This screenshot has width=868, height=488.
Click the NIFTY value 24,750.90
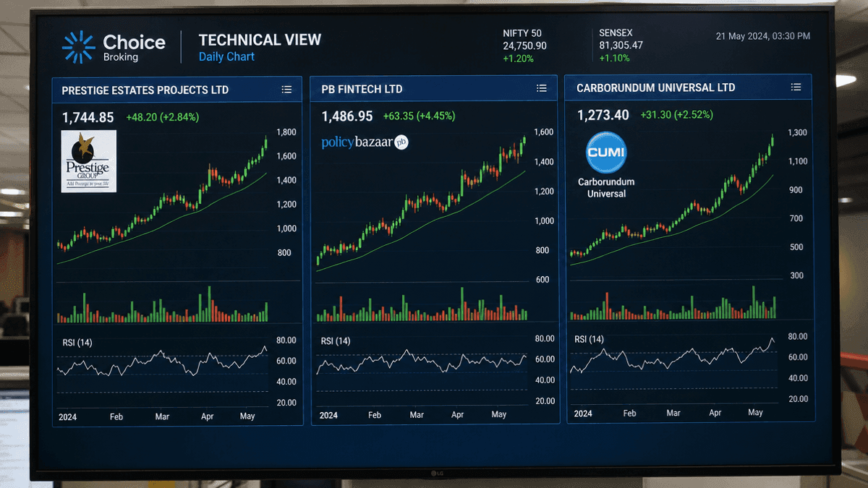pos(524,46)
